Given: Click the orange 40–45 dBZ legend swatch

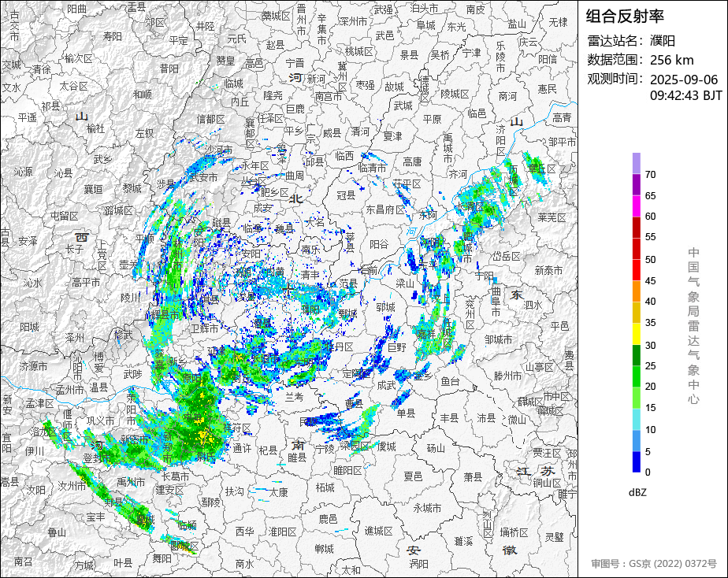Looking at the screenshot, I should 637,291.
